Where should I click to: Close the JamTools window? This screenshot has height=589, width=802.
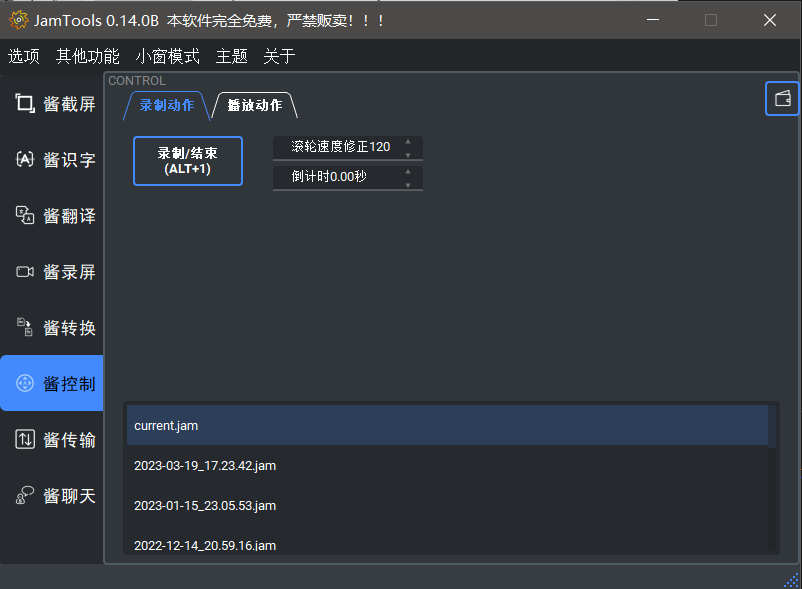[770, 20]
